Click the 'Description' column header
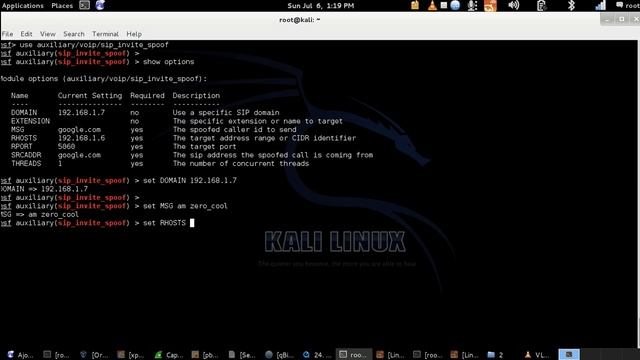The image size is (640, 360). (196, 96)
